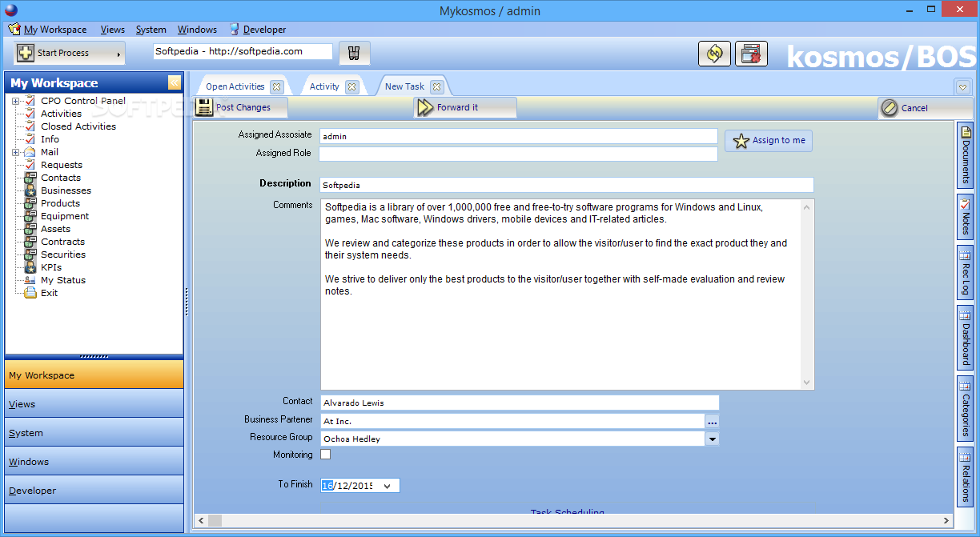Click the floppy disk Post Changes icon
Image resolution: width=980 pixels, height=537 pixels.
coord(204,107)
